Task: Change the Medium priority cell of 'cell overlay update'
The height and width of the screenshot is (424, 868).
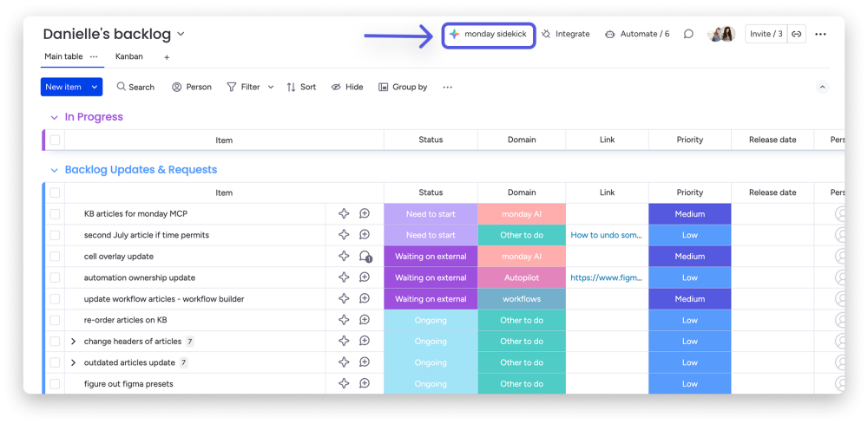Action: pos(690,257)
